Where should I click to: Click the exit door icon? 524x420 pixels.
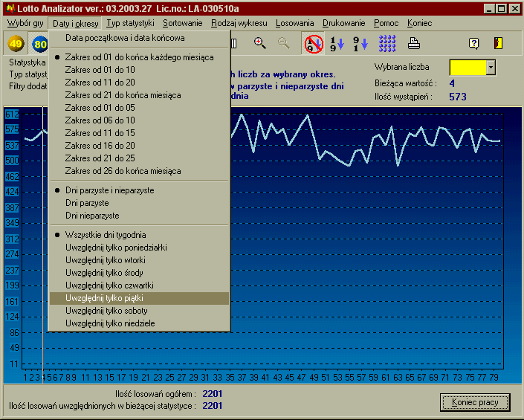click(498, 43)
